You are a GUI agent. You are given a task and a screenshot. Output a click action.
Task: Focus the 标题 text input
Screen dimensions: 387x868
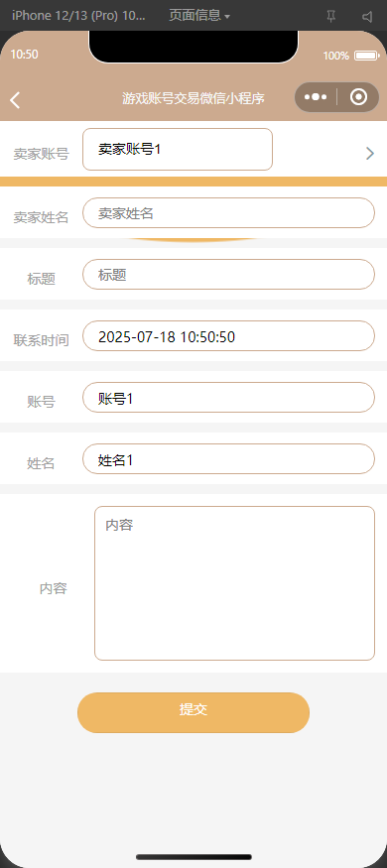228,275
